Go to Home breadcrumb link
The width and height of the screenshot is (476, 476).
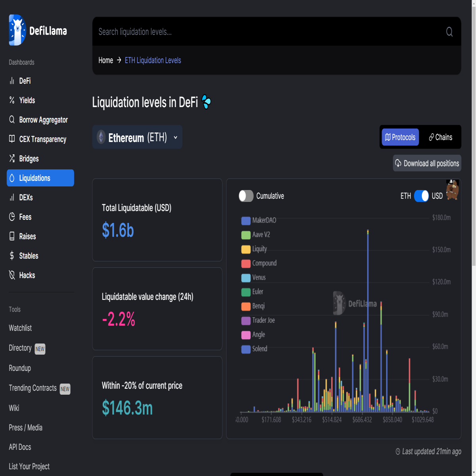pyautogui.click(x=106, y=60)
